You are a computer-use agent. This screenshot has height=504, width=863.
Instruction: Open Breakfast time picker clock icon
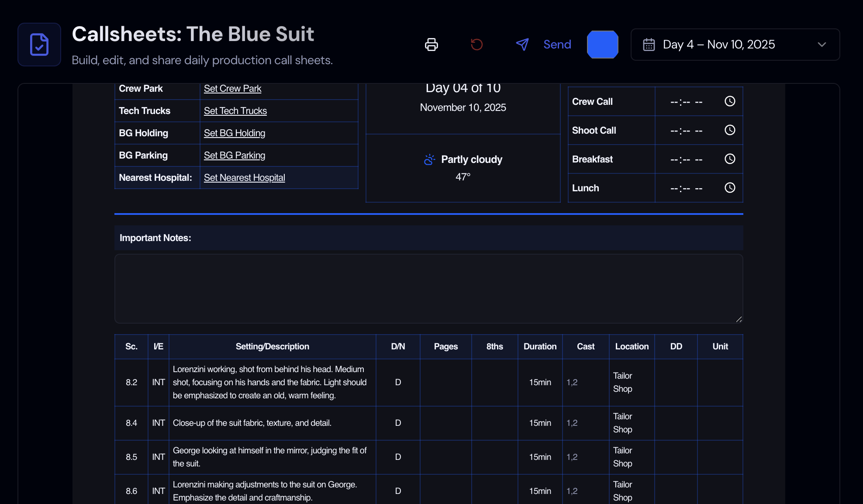click(x=730, y=159)
